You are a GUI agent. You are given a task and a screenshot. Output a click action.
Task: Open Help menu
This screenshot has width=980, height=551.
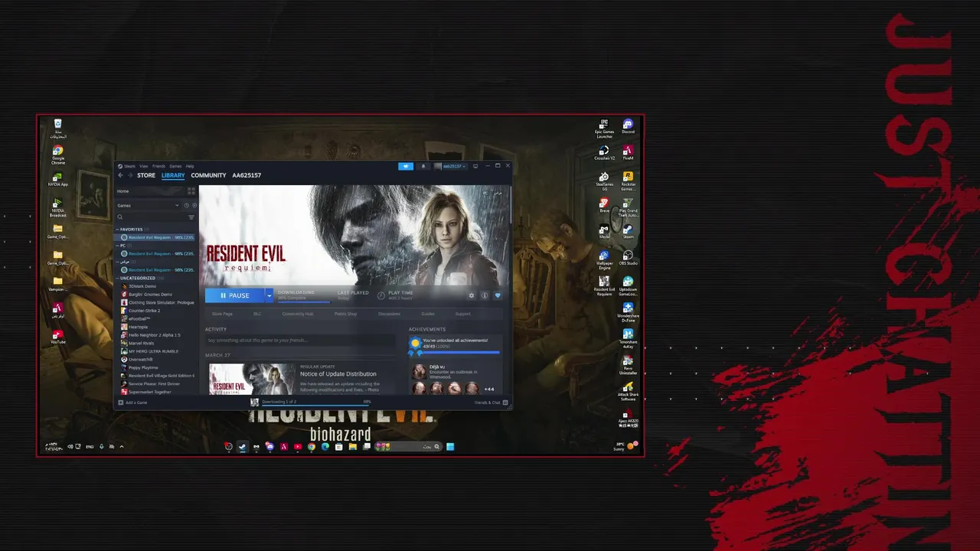(x=190, y=166)
